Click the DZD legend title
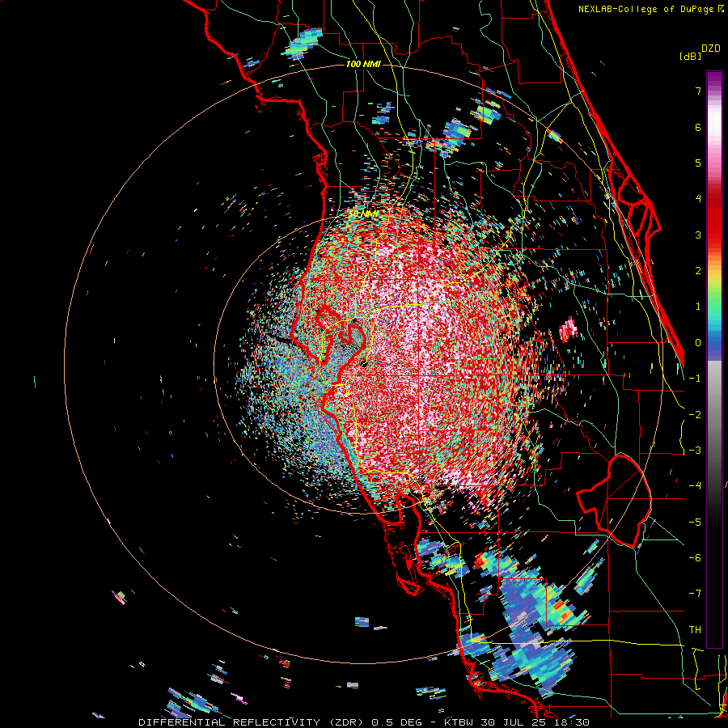 pyautogui.click(x=711, y=49)
